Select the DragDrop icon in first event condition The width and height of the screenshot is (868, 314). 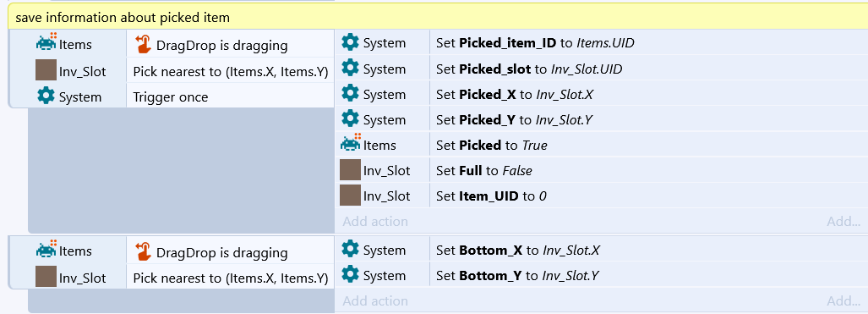point(144,44)
